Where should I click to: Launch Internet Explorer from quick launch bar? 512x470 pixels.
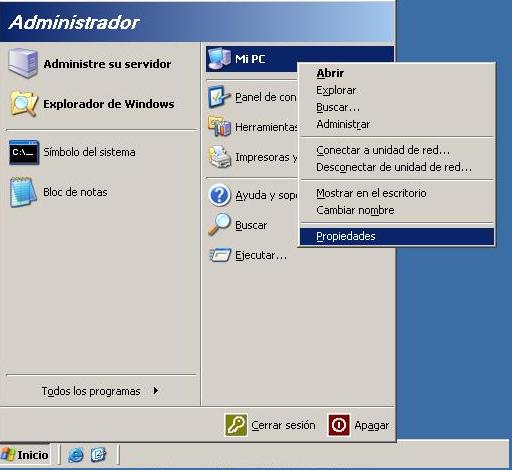pos(76,455)
